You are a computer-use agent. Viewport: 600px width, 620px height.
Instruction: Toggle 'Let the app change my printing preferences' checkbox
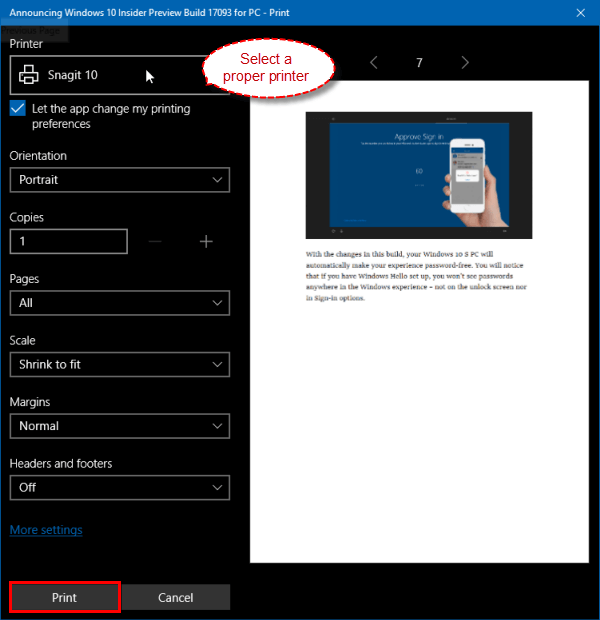(18, 108)
